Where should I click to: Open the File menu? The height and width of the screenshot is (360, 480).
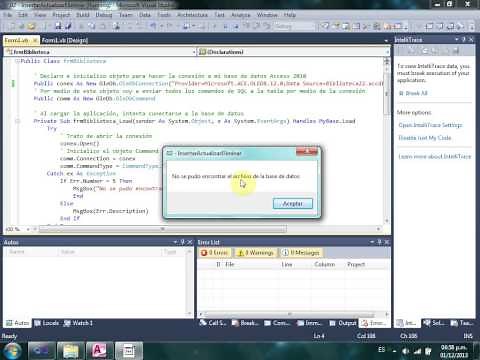tap(8, 15)
